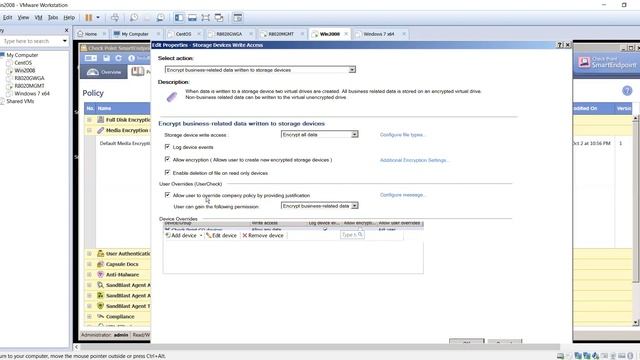Image resolution: width=640 pixels, height=360 pixels.
Task: Open the library search dropdown arrow
Action: [64, 41]
